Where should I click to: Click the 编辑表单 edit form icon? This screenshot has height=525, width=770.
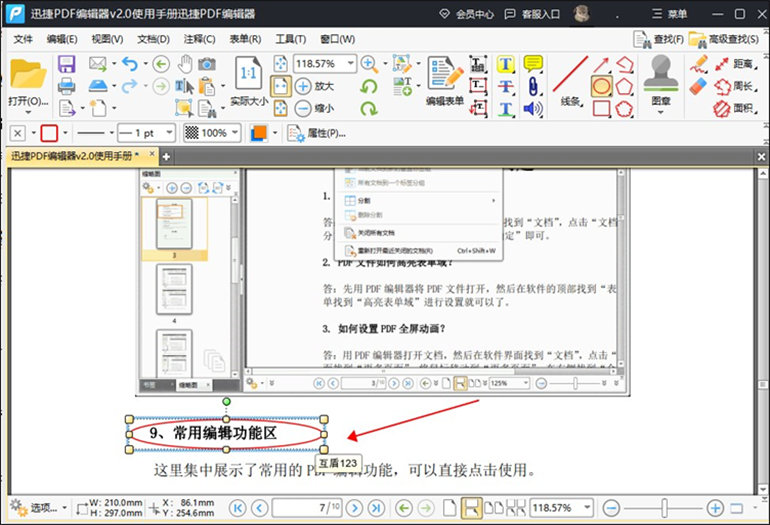(445, 81)
